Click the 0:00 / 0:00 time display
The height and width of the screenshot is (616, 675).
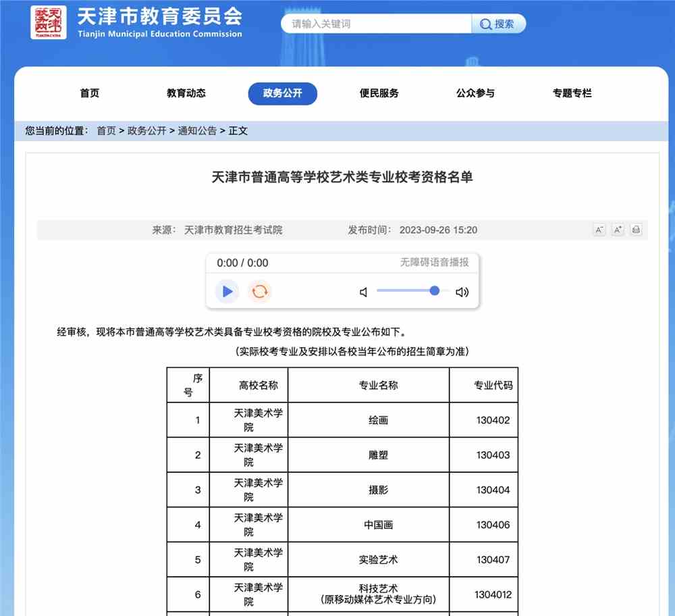coord(242,263)
